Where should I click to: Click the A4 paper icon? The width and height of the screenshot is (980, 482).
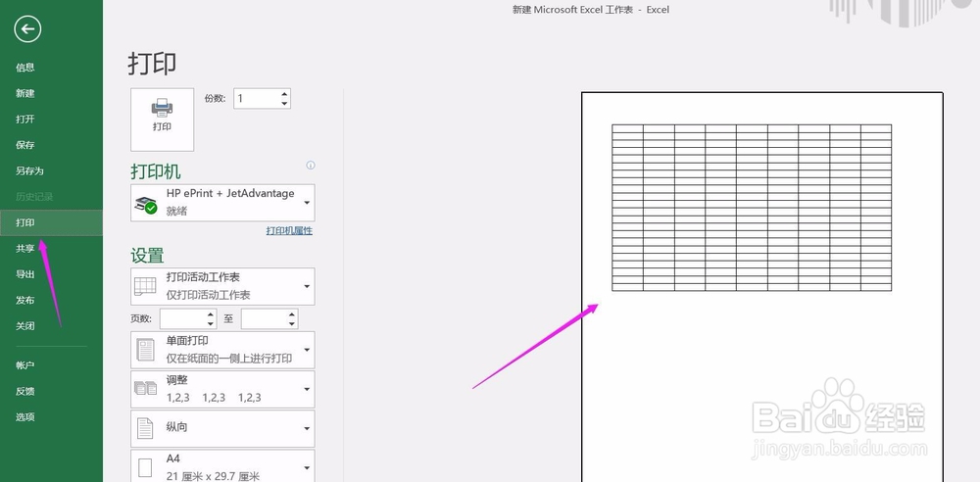[145, 467]
